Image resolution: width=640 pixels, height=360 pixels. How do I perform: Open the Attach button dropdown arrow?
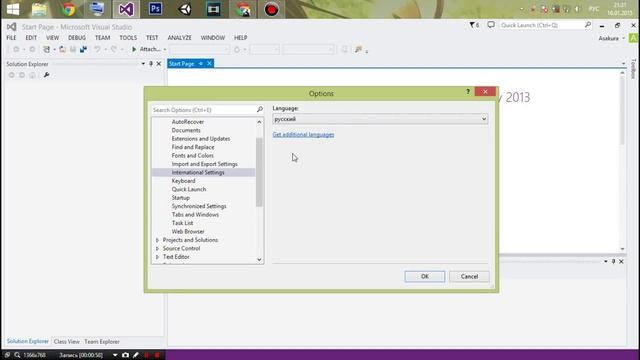coord(165,49)
